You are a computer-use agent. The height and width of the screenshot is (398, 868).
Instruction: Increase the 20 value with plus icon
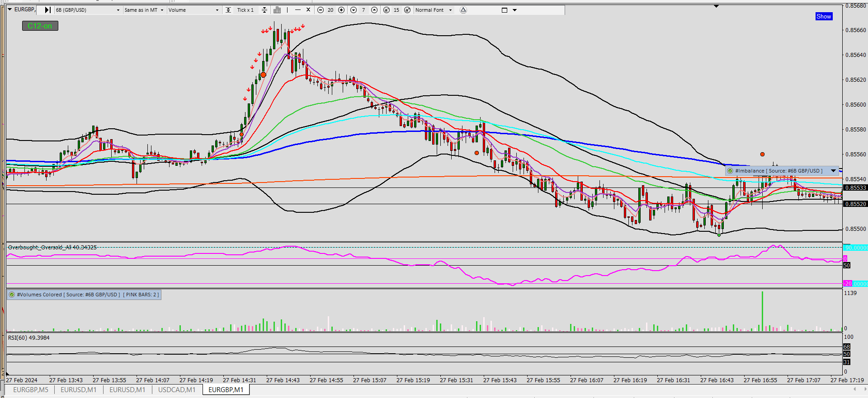tap(341, 10)
